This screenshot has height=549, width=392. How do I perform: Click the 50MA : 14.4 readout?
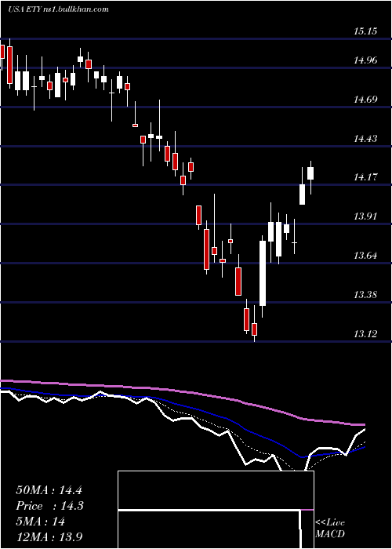pos(49,490)
